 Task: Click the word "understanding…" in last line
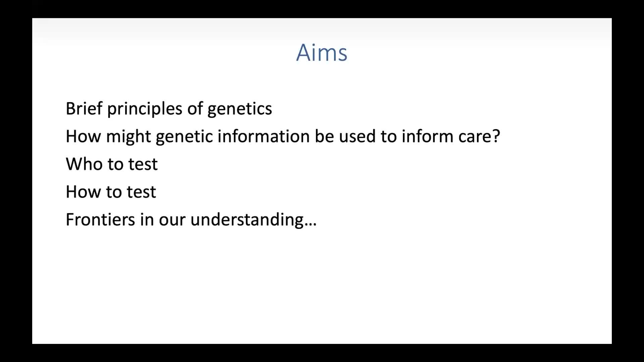(253, 220)
